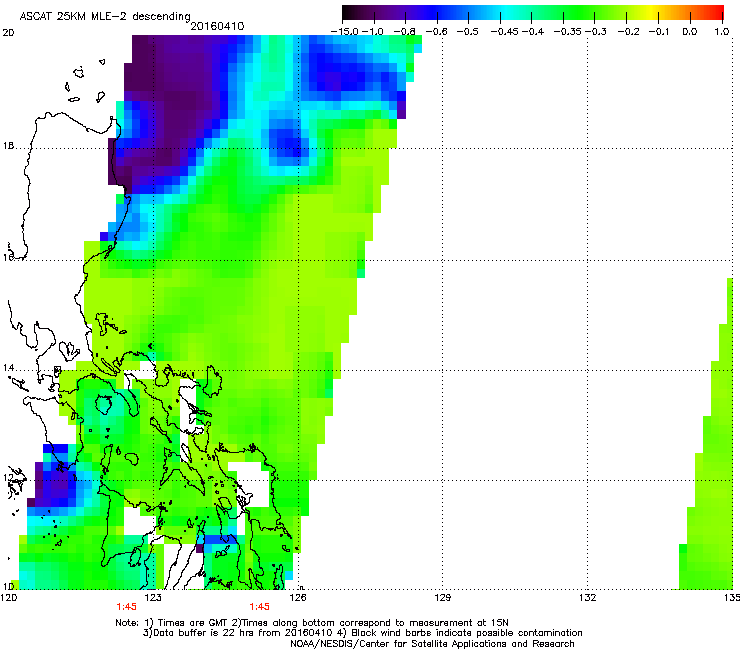
Task: Click the "-0.5" legend tick label
Action: pyautogui.click(x=467, y=32)
